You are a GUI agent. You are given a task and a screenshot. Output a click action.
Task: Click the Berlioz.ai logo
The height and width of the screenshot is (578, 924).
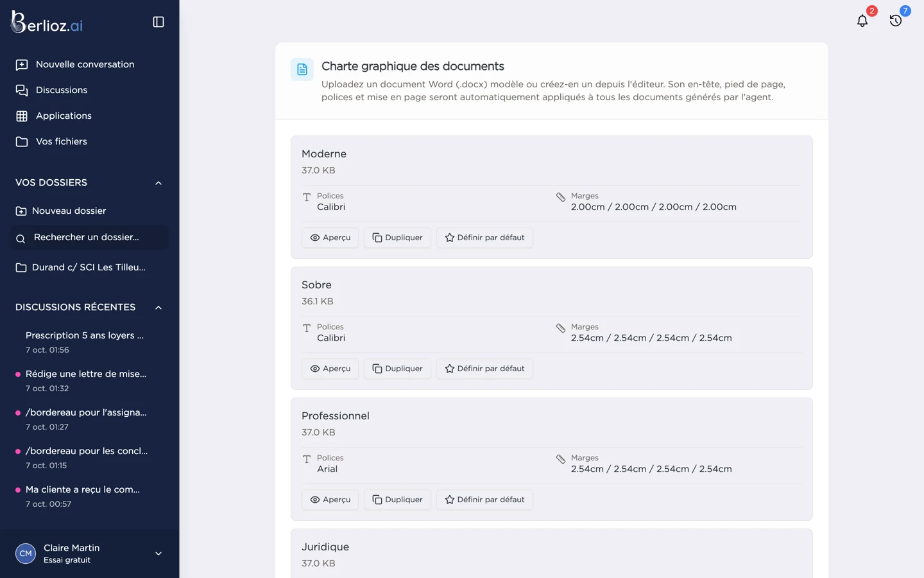point(47,22)
